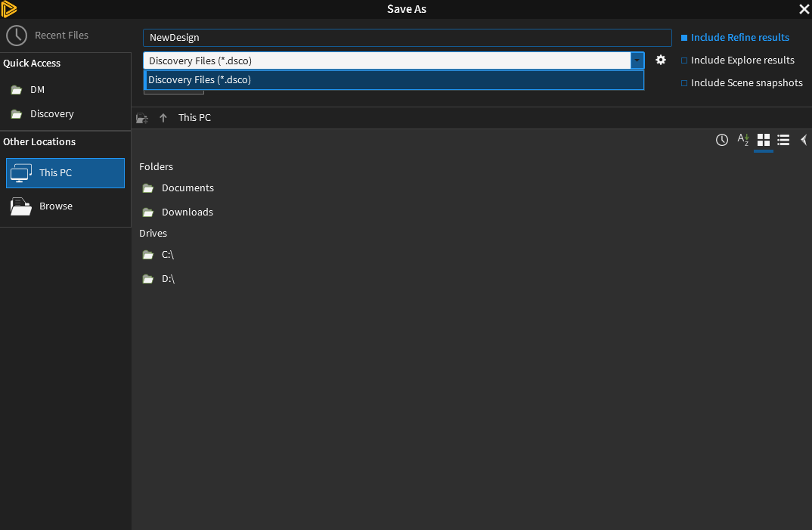The image size is (812, 530).
Task: Click the Discovery app logo
Action: point(9,9)
